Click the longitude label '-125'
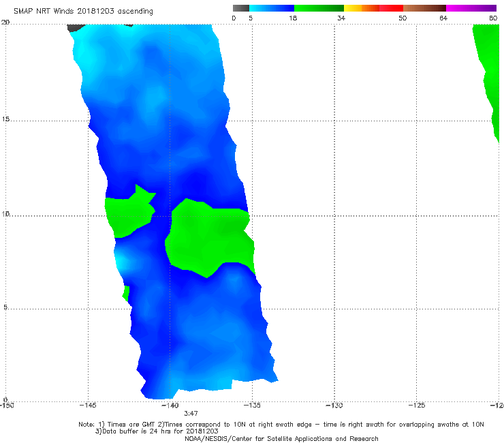Viewport: 504px width, 443px height. [417, 406]
